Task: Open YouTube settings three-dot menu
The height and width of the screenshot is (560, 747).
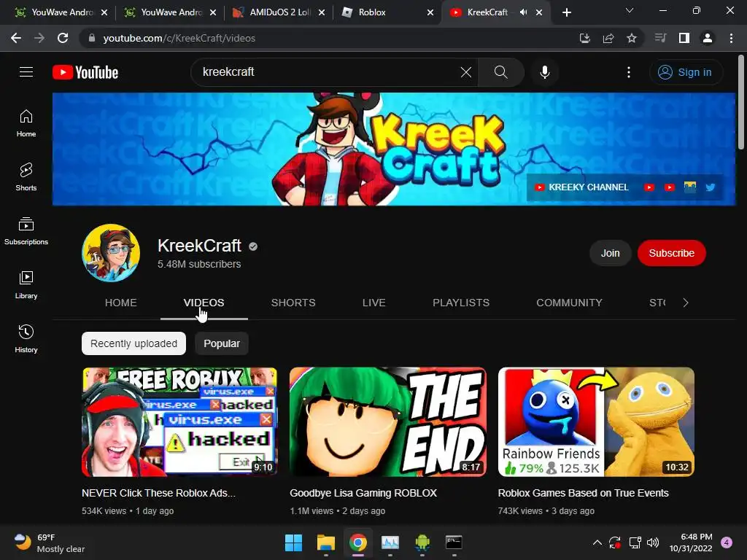Action: tap(629, 72)
